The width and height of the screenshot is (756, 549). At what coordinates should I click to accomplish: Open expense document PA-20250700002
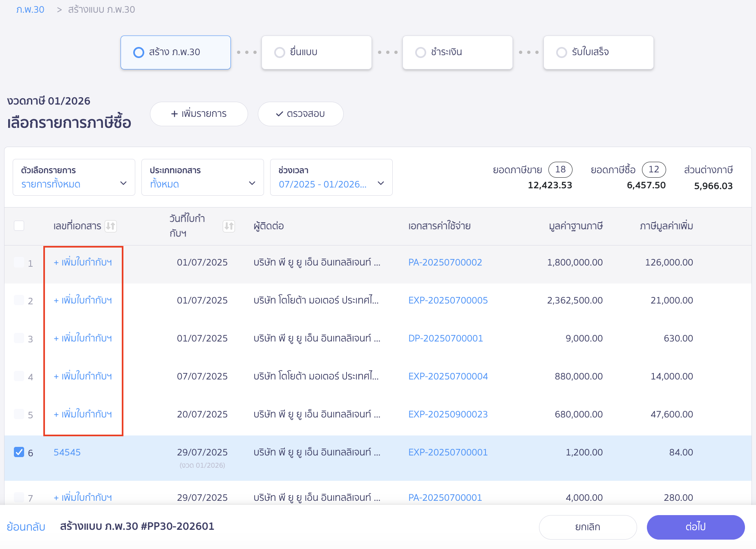[445, 262]
